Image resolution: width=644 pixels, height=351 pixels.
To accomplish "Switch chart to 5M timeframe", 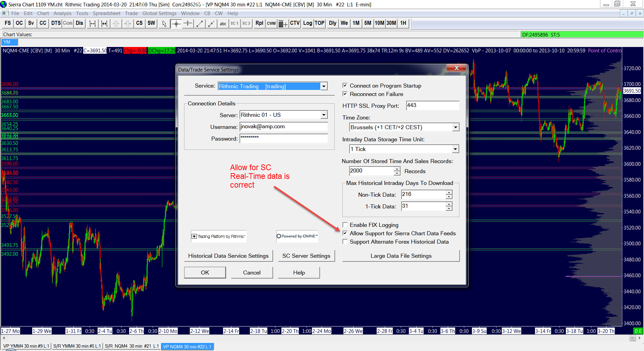I will click(368, 23).
